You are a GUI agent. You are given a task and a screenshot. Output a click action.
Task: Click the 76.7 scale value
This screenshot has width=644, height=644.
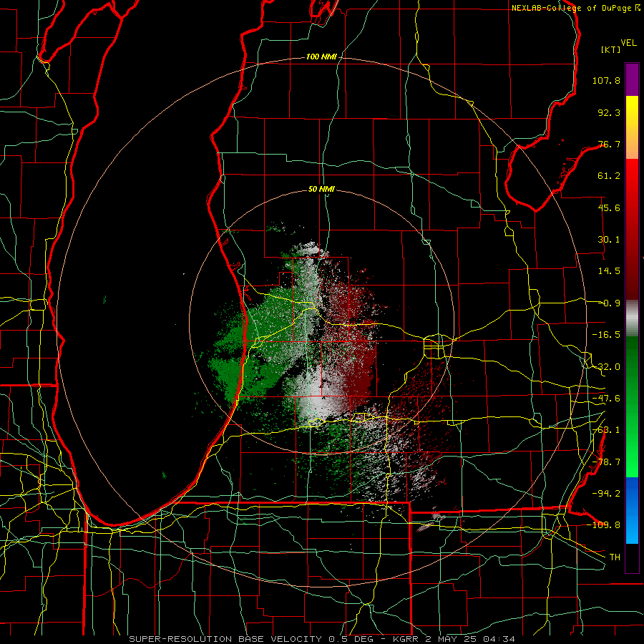click(609, 144)
